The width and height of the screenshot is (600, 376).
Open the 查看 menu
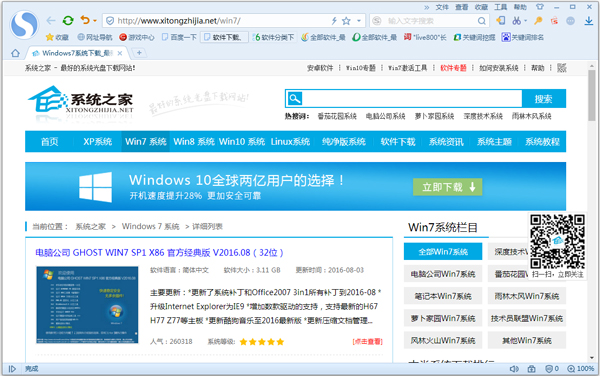[x=461, y=7]
